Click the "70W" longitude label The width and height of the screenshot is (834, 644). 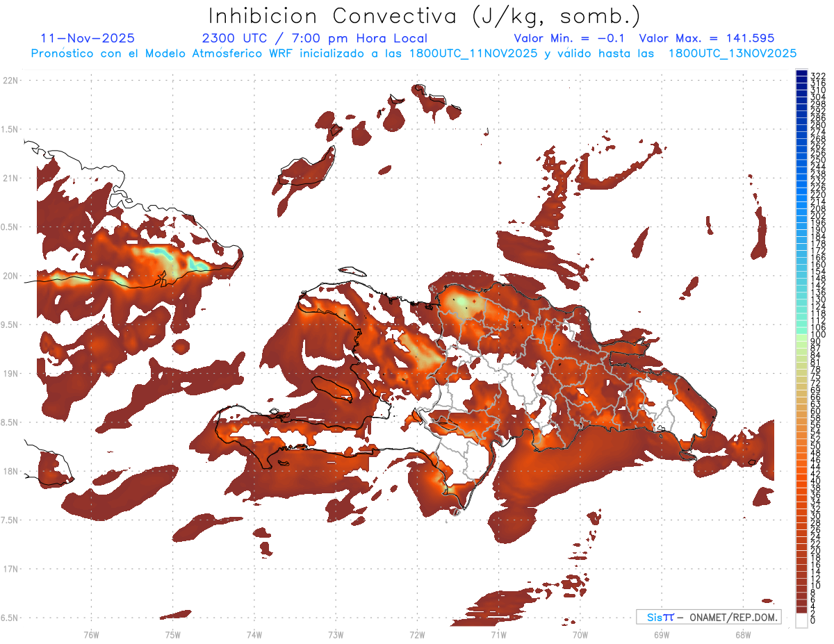[580, 634]
